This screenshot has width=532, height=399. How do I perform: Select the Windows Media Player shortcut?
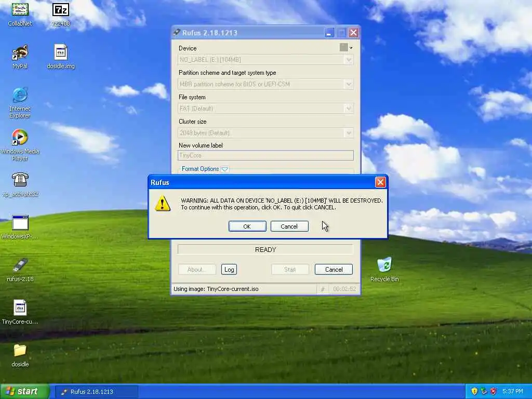click(20, 145)
